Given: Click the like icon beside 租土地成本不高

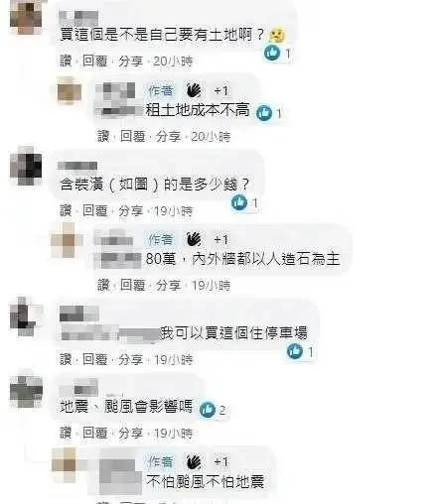Looking at the screenshot, I should pos(264,113).
